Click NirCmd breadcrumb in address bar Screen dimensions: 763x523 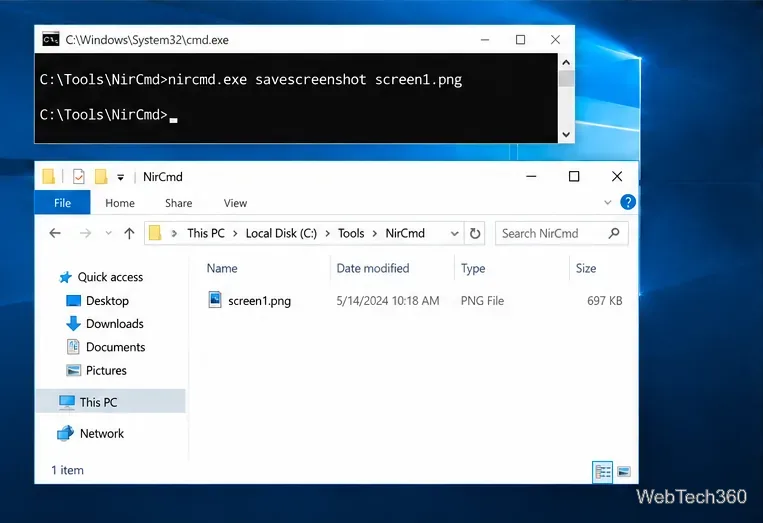(x=405, y=234)
